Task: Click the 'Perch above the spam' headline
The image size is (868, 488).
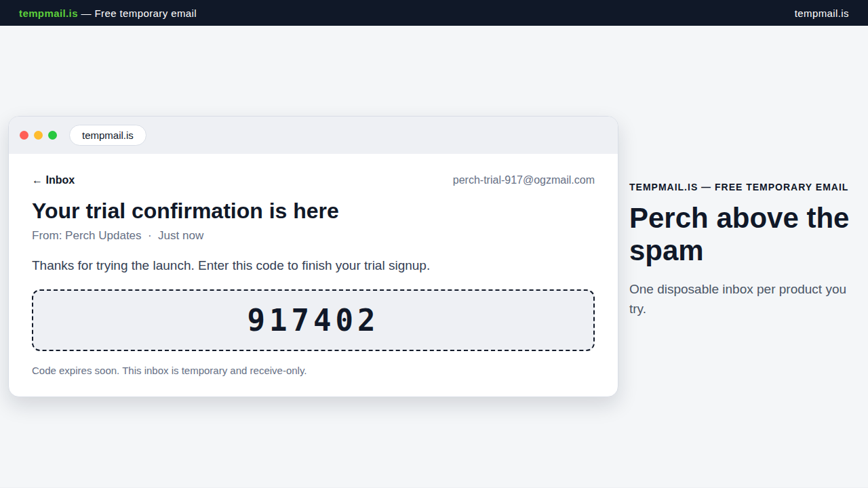Action: pos(739,235)
